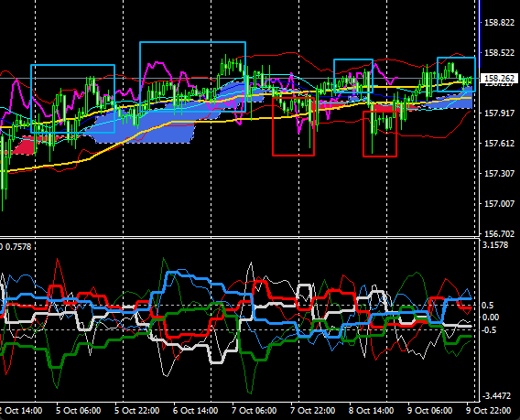Click the 7 Oct 06:00 time label
Viewport: 520px width, 420px height.
(x=254, y=410)
